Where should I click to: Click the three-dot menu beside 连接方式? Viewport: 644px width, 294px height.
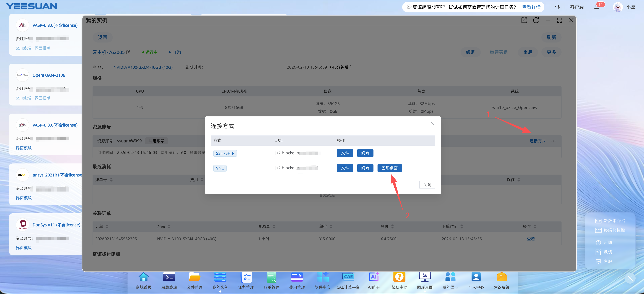point(553,141)
